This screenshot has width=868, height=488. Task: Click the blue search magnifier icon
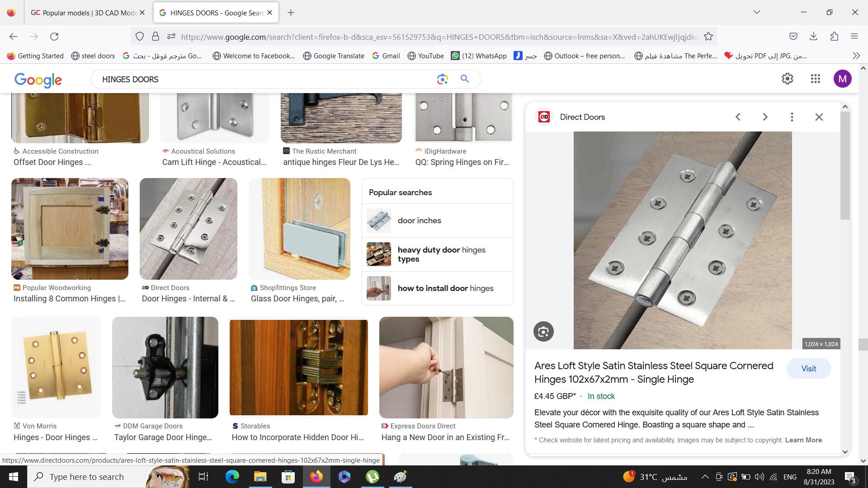click(x=464, y=79)
